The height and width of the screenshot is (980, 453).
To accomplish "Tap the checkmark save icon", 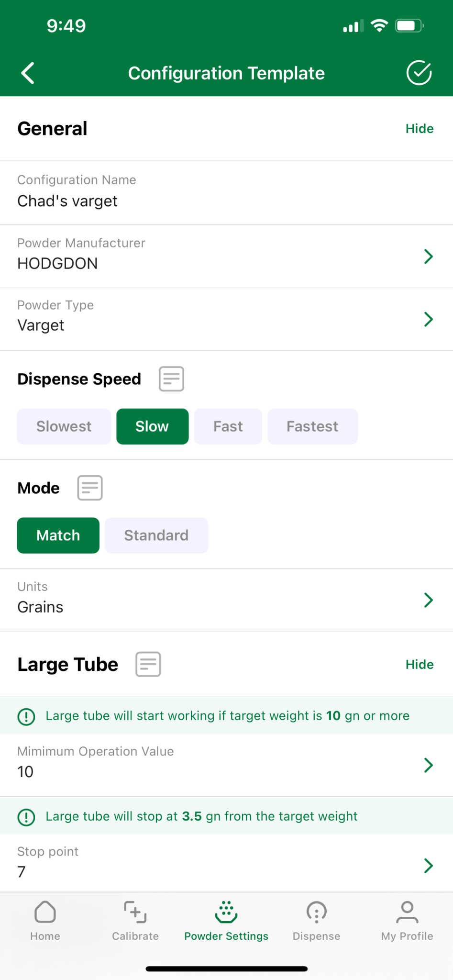I will click(x=419, y=73).
